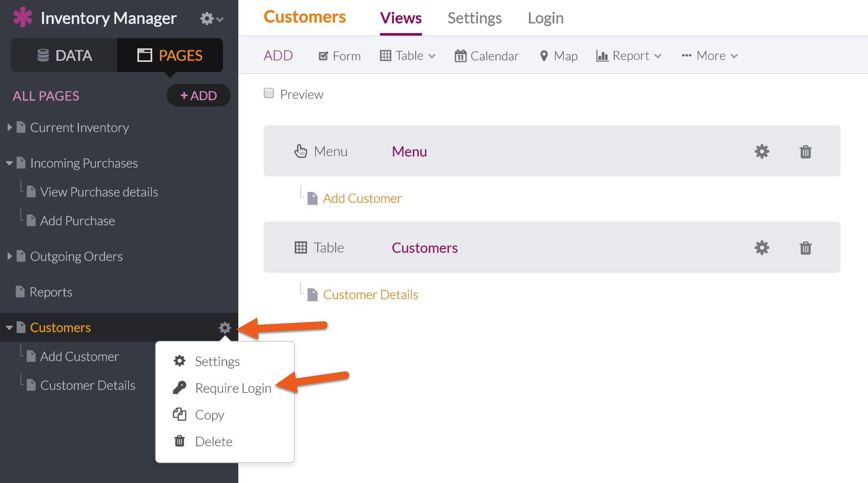Click the Menu view hand pointer icon

coord(301,151)
